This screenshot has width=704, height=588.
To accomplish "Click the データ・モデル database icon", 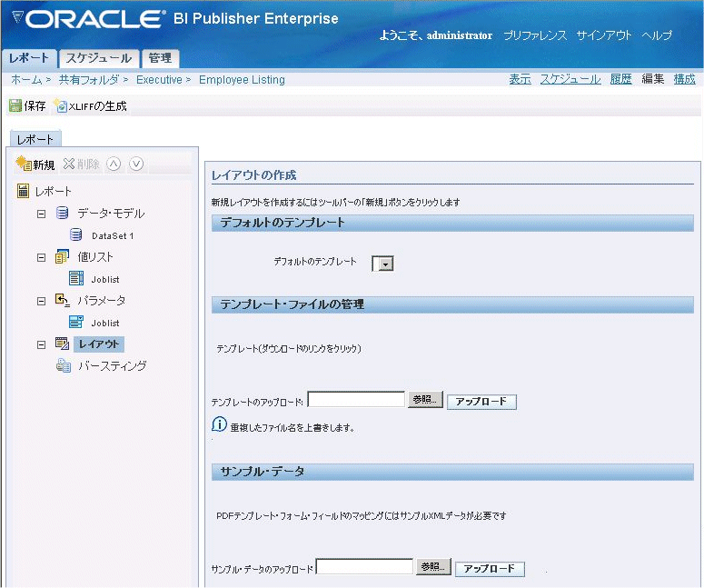I will [x=63, y=213].
